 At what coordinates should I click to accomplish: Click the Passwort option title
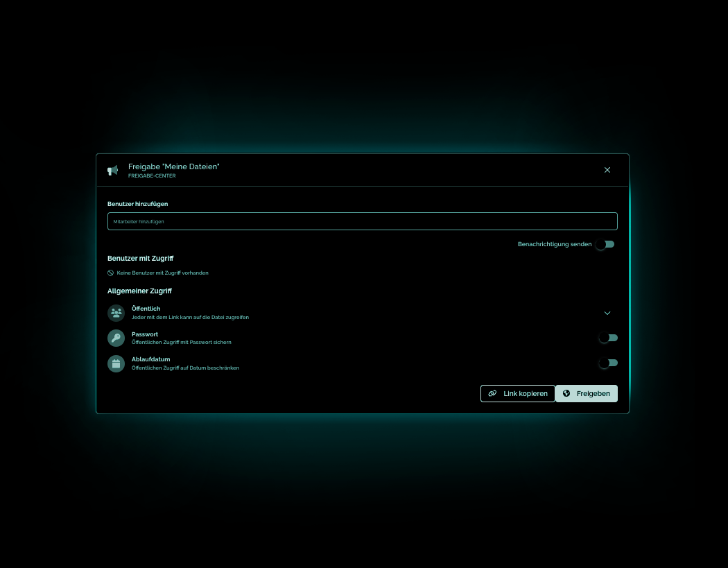point(145,334)
